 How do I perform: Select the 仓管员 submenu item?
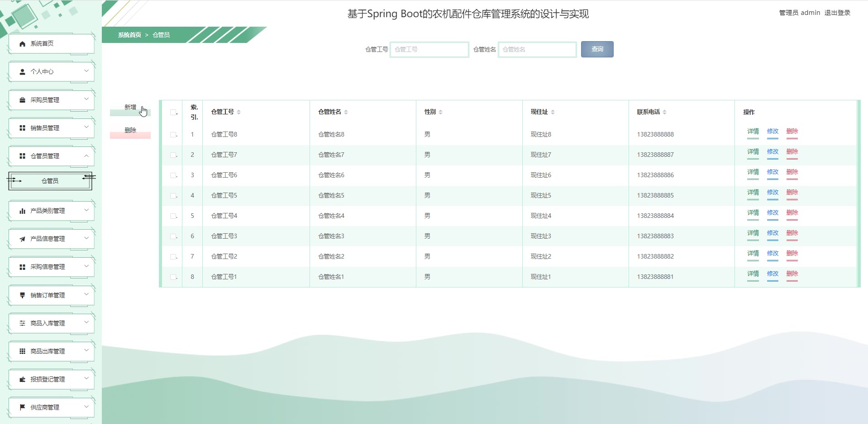[50, 181]
